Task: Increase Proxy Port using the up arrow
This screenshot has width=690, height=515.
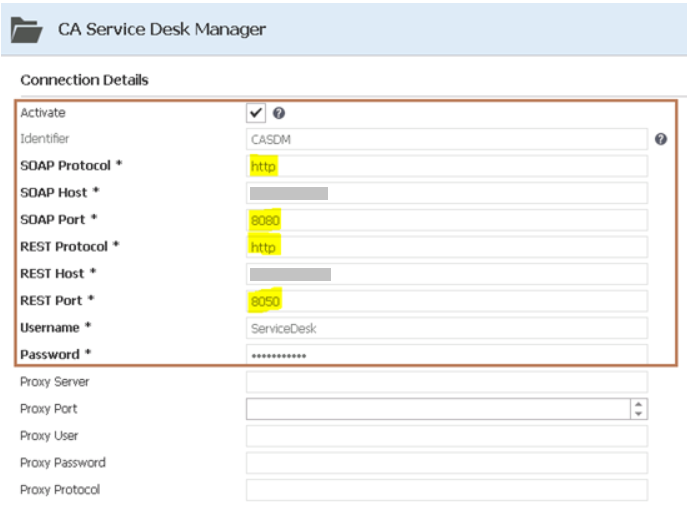Action: pyautogui.click(x=638, y=404)
